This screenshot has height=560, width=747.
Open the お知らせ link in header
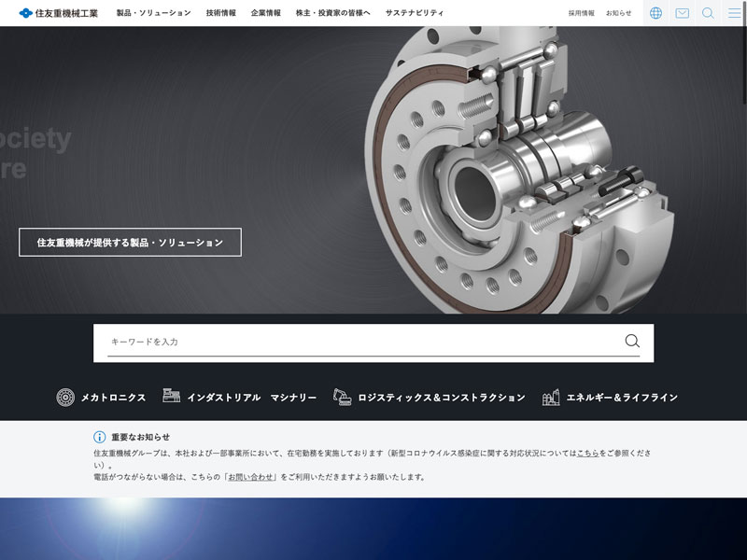click(x=618, y=13)
